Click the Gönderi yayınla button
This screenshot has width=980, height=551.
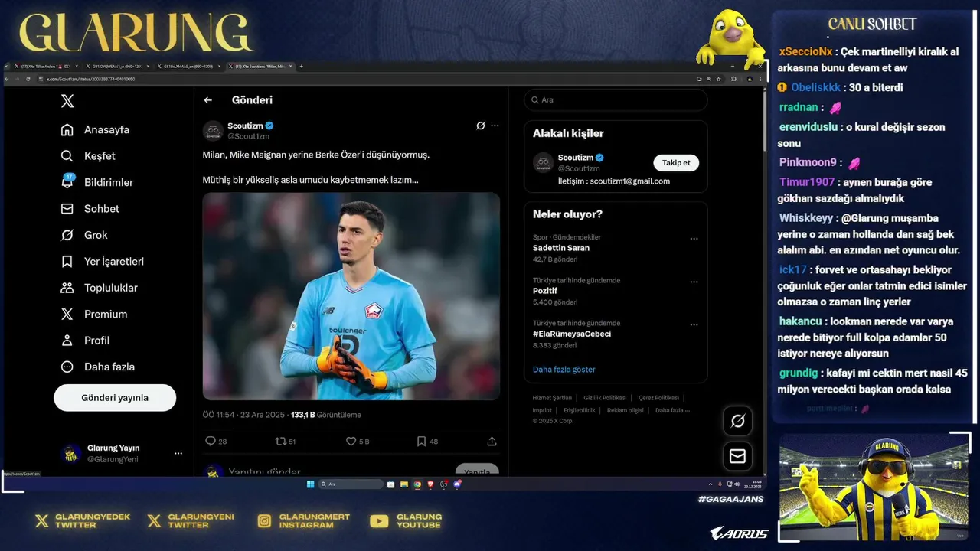[x=115, y=398]
